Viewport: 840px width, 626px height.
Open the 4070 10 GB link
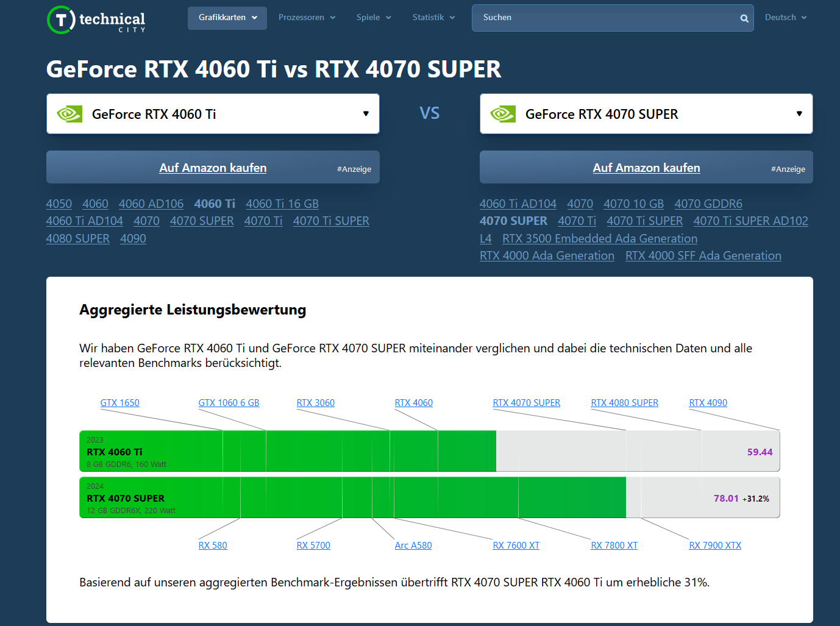633,204
